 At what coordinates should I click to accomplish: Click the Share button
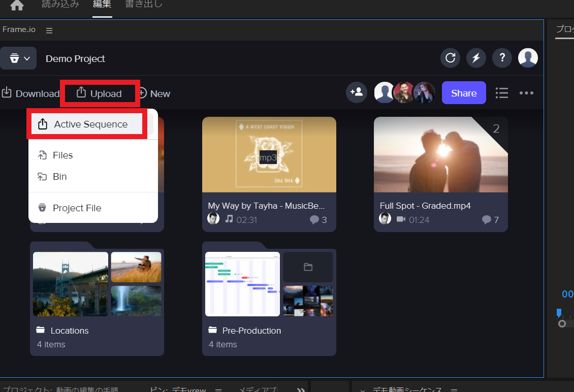click(463, 92)
